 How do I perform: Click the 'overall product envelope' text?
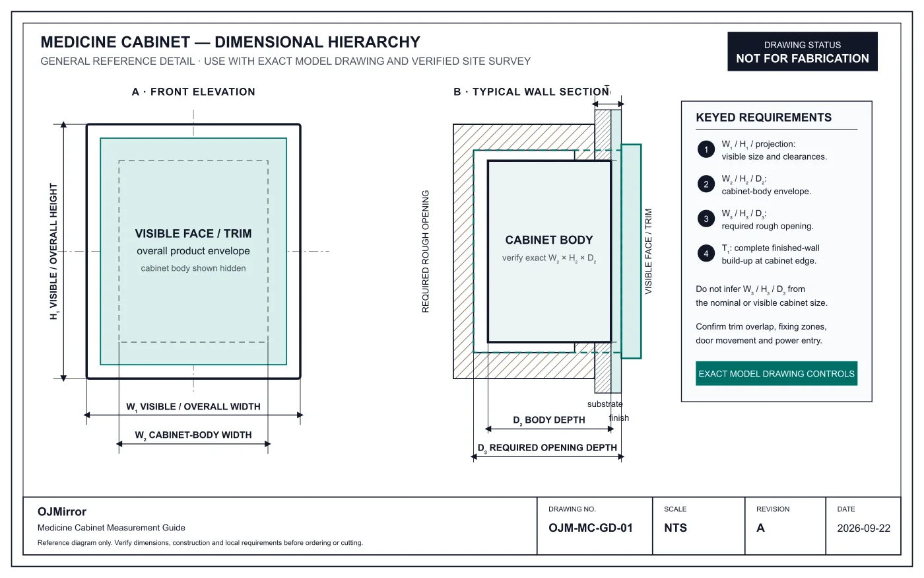[x=193, y=251]
